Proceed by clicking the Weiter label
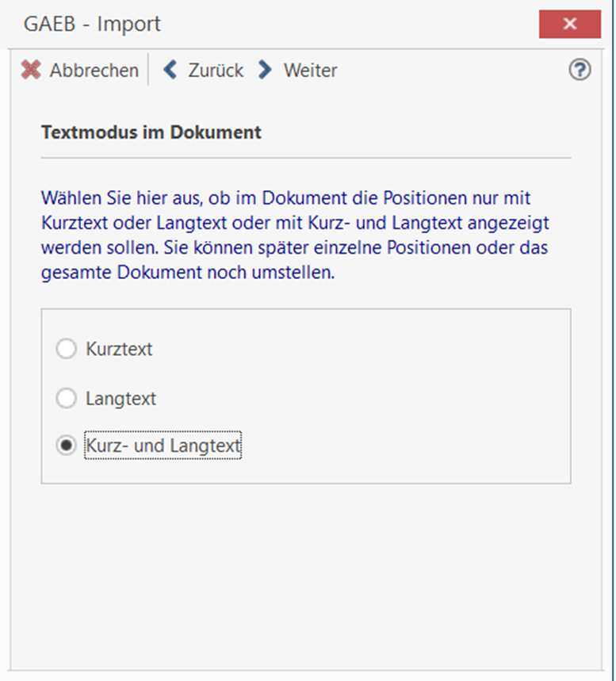The height and width of the screenshot is (681, 616). point(310,71)
